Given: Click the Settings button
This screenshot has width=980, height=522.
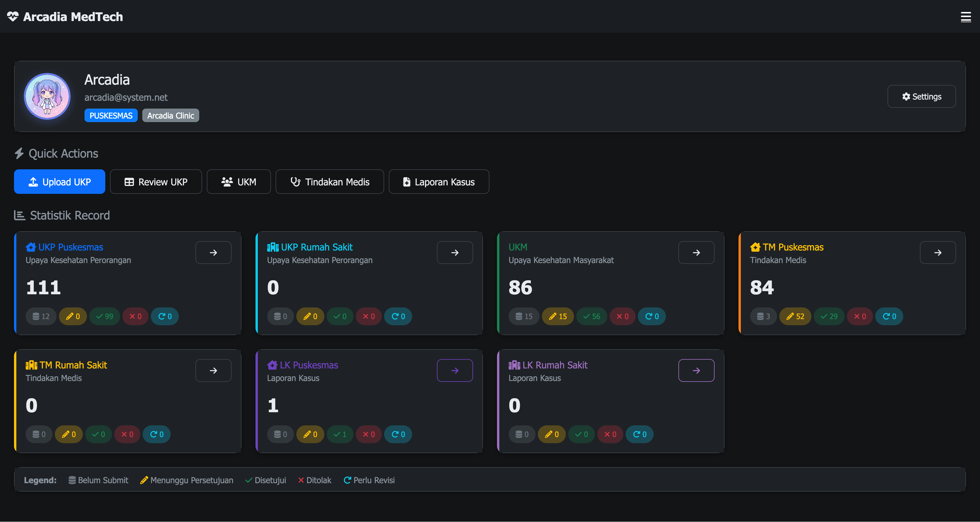Looking at the screenshot, I should click(x=921, y=96).
